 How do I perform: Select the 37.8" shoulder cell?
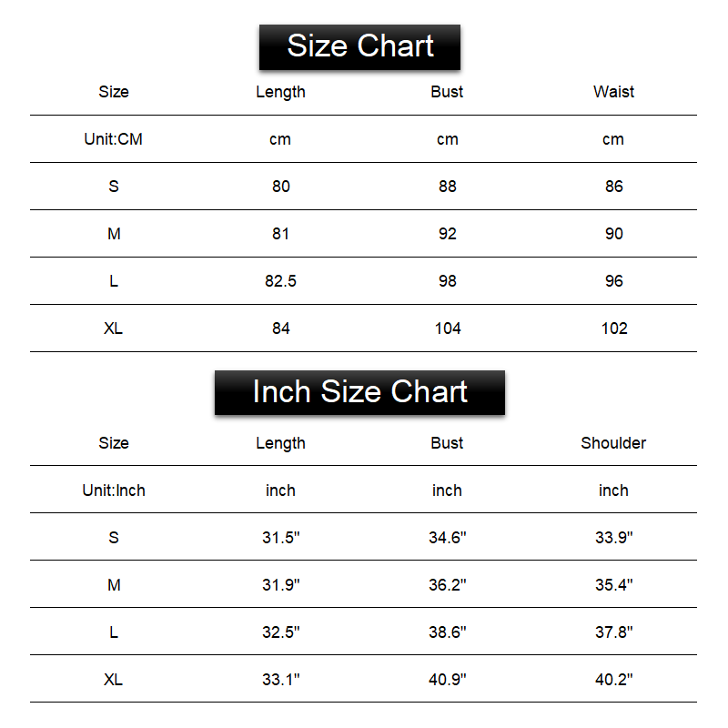coord(614,632)
